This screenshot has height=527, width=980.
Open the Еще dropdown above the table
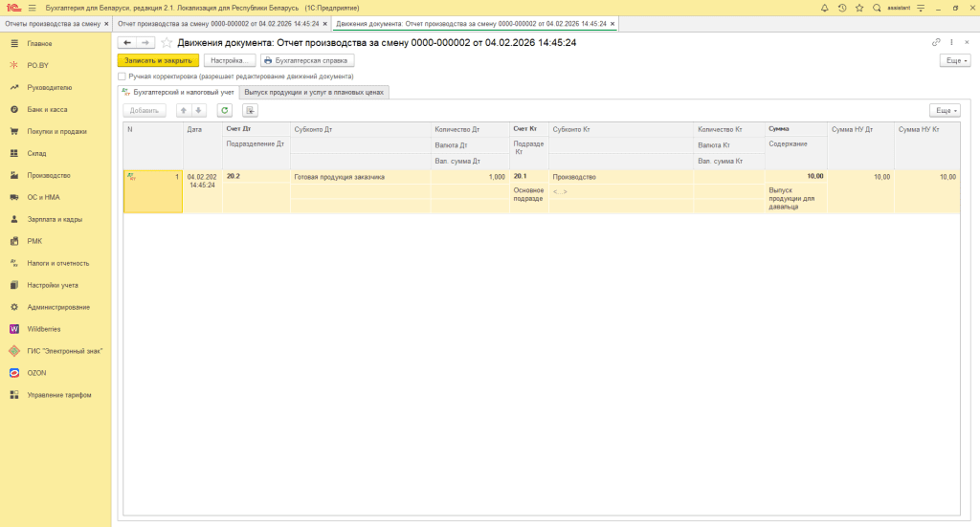pos(944,110)
